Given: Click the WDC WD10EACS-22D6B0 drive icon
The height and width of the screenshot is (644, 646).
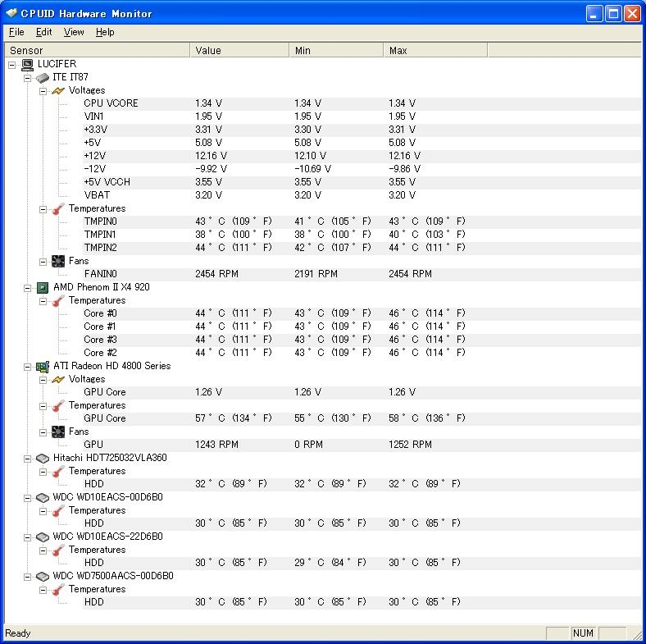Looking at the screenshot, I should coord(43,537).
